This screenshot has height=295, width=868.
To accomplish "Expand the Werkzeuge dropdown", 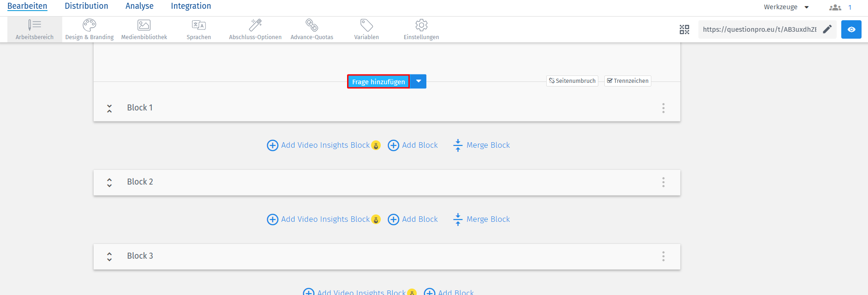I will (786, 7).
